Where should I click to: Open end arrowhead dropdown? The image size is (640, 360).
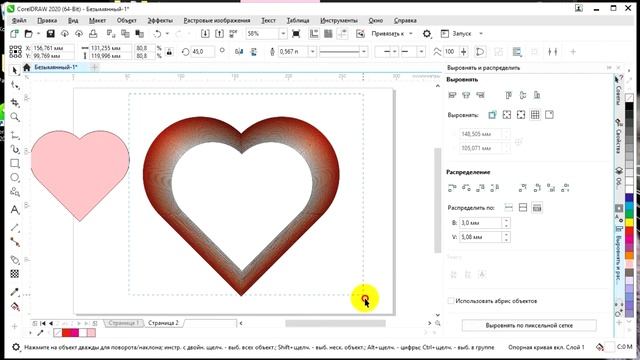point(421,52)
